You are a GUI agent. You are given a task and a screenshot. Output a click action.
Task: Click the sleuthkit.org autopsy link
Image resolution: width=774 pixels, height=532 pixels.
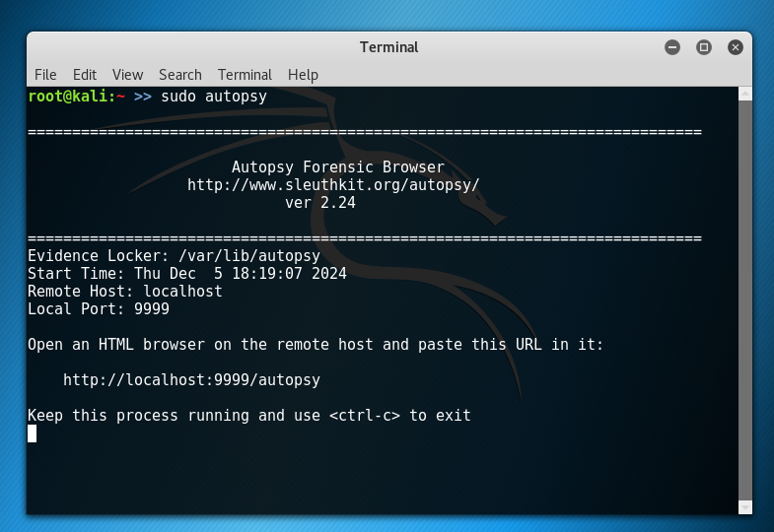tap(333, 185)
